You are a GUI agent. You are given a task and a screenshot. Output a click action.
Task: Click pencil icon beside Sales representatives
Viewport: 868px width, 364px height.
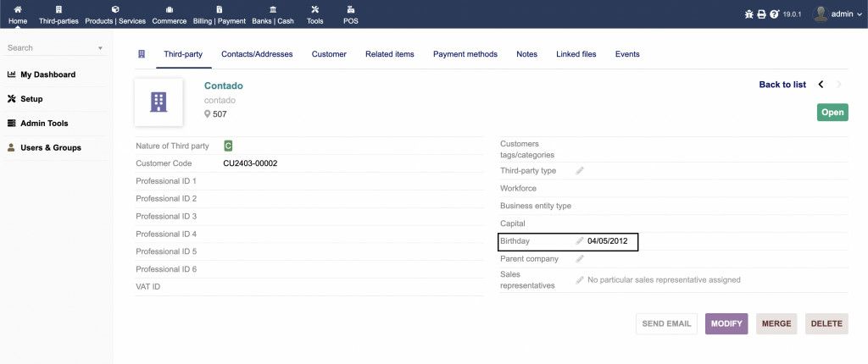pyautogui.click(x=580, y=280)
